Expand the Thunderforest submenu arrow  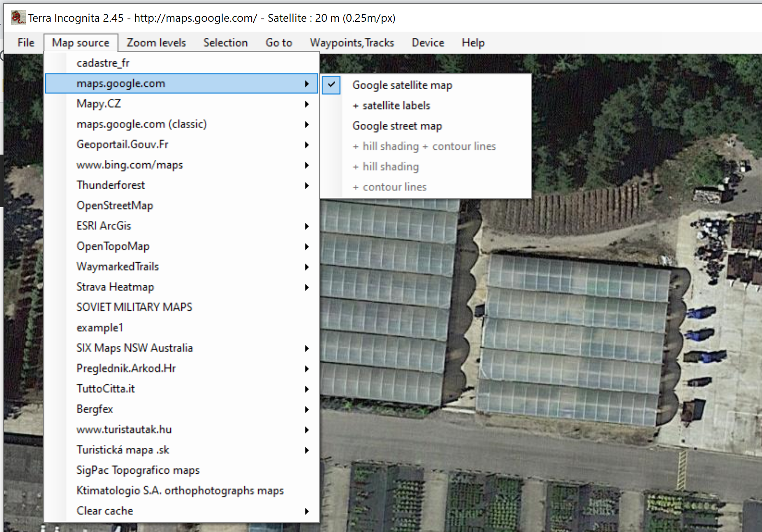pyautogui.click(x=307, y=185)
